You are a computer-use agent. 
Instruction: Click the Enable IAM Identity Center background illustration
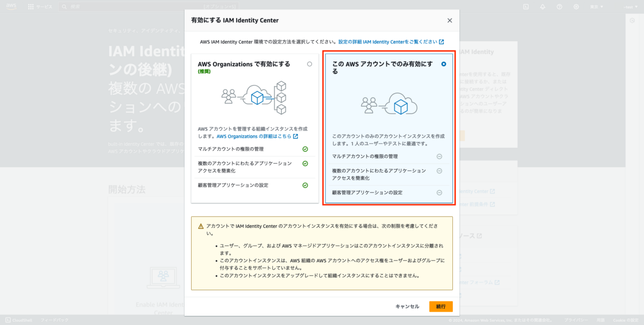[163, 277]
